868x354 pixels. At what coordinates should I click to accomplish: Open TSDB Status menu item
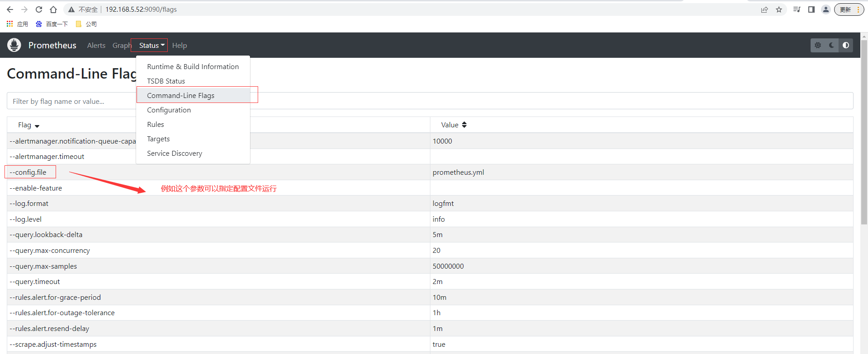pyautogui.click(x=193, y=81)
